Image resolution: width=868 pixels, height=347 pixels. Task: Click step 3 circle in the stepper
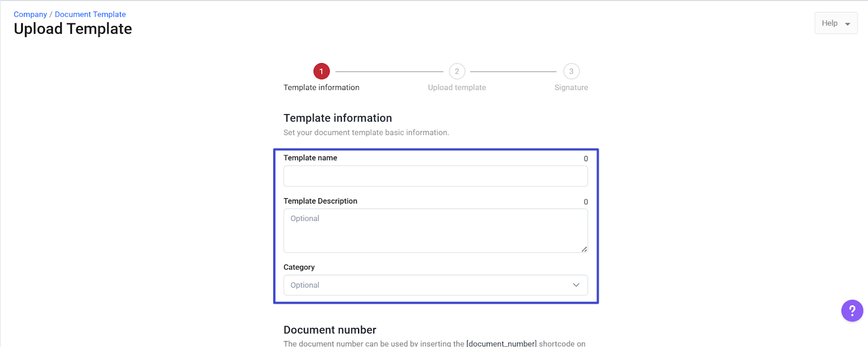[x=571, y=71]
